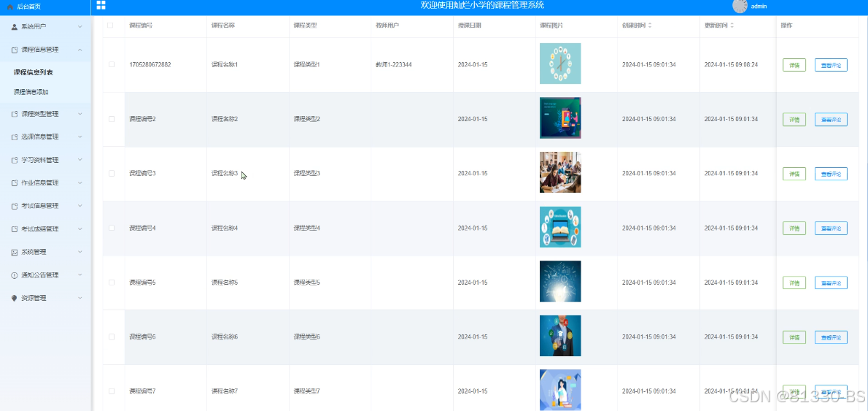
Task: Open the 课程名称2 course image
Action: 560,118
